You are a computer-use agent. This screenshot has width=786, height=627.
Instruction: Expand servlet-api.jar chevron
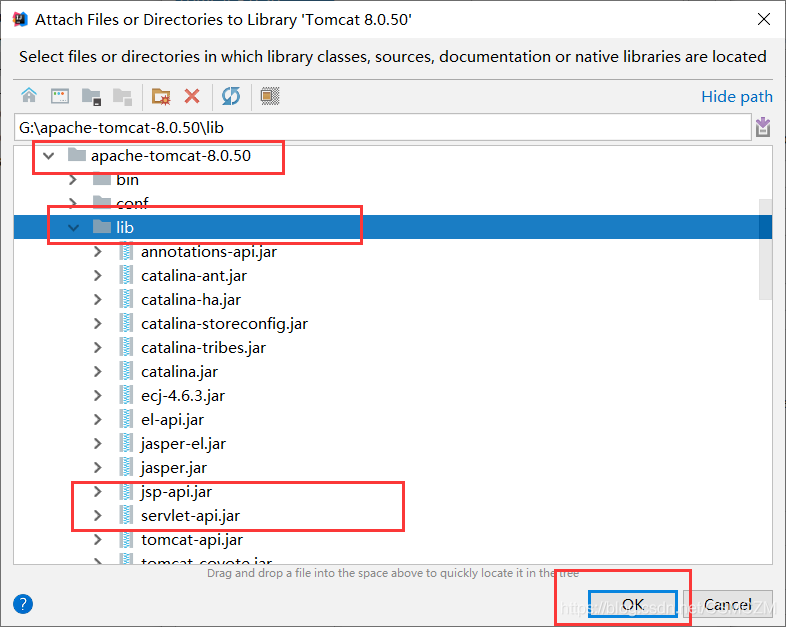[98, 516]
